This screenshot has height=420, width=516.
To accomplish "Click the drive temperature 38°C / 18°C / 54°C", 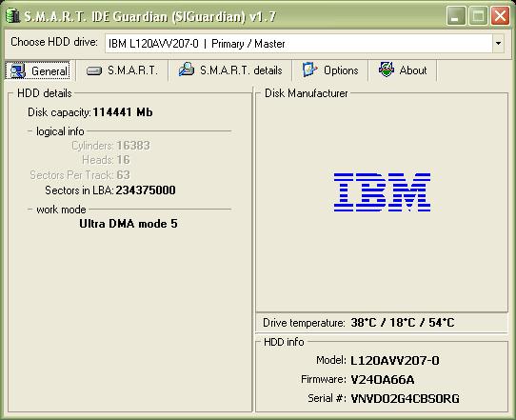I will coord(403,323).
